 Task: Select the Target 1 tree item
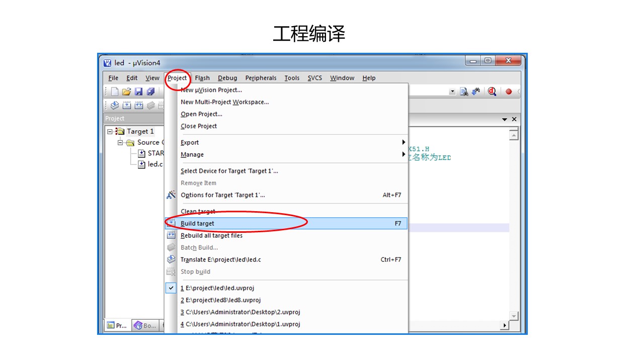coord(140,131)
